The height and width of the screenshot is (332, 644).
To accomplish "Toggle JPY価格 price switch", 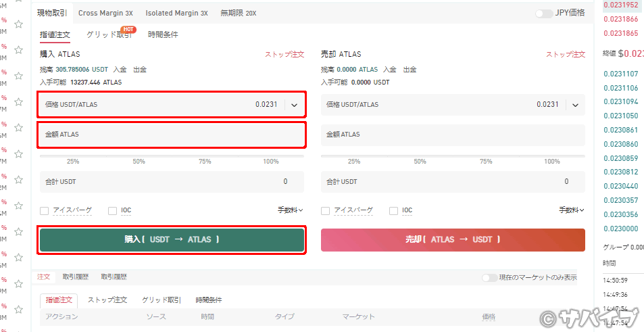I will (x=544, y=13).
